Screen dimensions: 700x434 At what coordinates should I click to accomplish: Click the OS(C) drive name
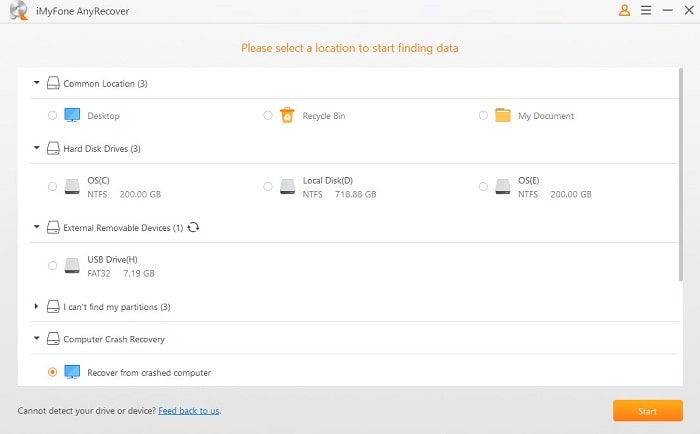point(98,180)
